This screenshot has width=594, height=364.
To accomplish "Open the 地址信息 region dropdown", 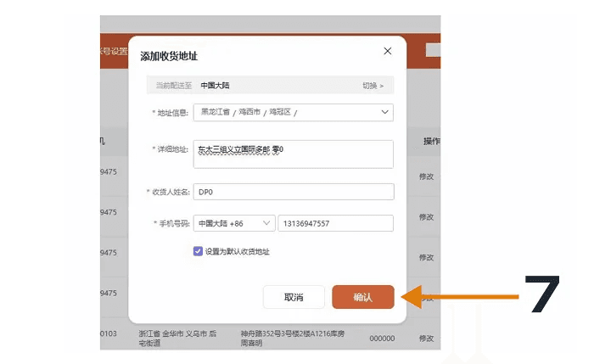I will 294,113.
